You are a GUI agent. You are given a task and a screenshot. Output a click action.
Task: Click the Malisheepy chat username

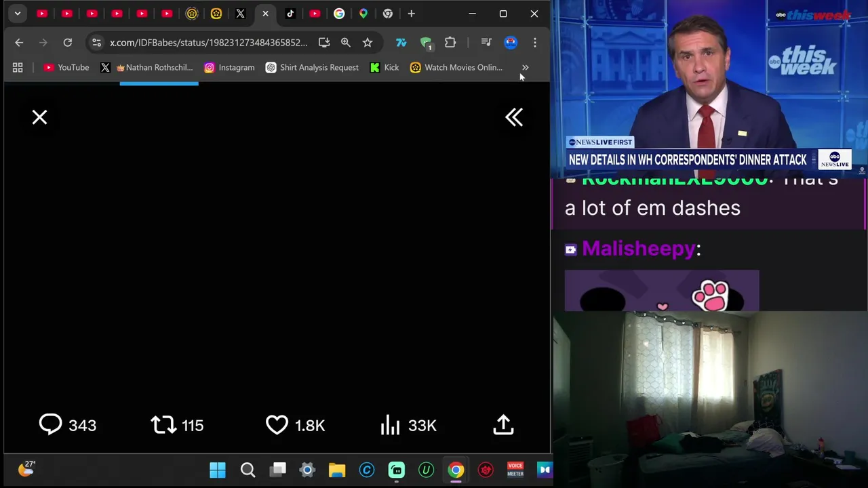pos(638,249)
